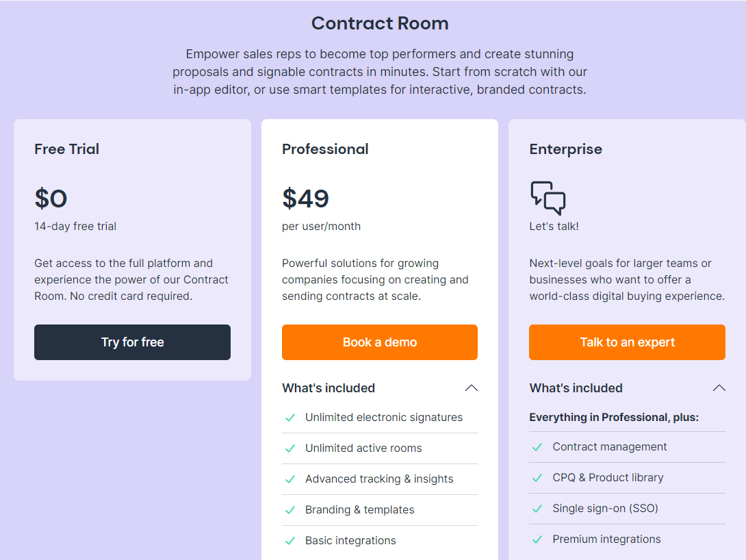Click the $49 price in Professional card

coord(305,199)
